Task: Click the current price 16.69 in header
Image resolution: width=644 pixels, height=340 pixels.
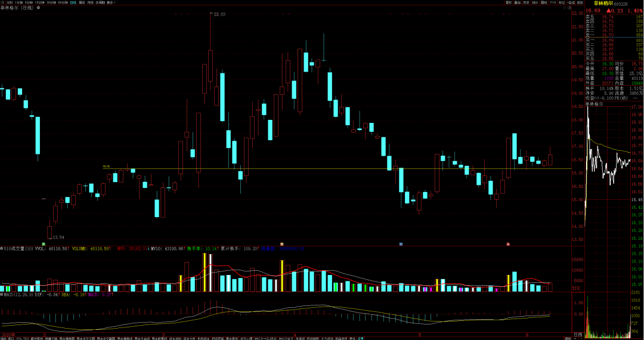Action: click(x=593, y=11)
